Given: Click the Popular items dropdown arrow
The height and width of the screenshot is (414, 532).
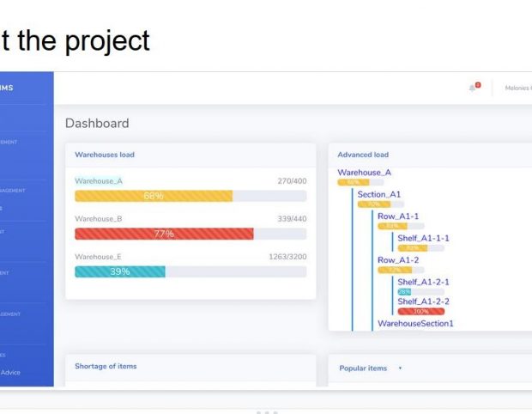Looking at the screenshot, I should (x=400, y=368).
